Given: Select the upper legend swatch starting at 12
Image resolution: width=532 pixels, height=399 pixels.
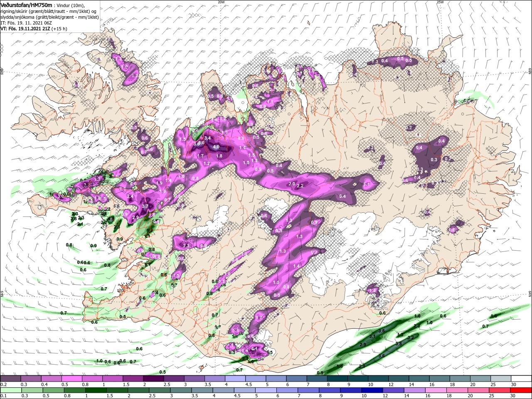Looking at the screenshot, I should coord(399,379).
